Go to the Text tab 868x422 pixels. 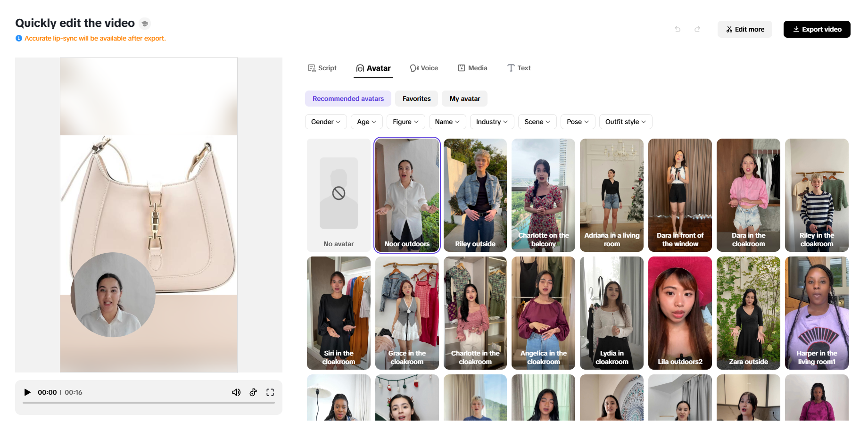coord(519,68)
